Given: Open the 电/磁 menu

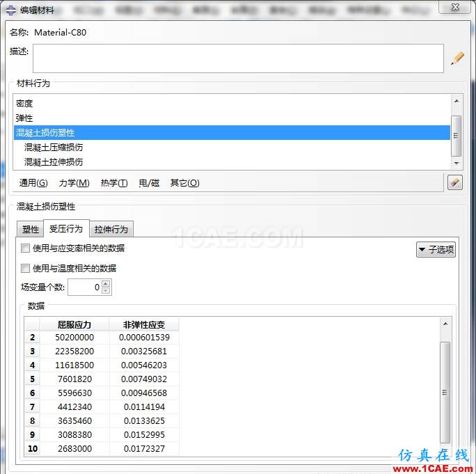Looking at the screenshot, I should click(x=149, y=183).
